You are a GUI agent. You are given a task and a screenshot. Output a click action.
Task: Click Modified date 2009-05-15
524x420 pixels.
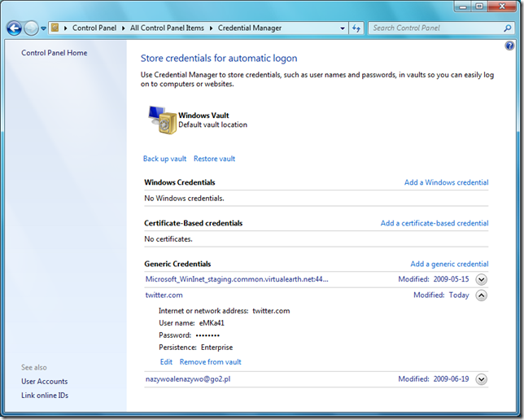click(451, 279)
